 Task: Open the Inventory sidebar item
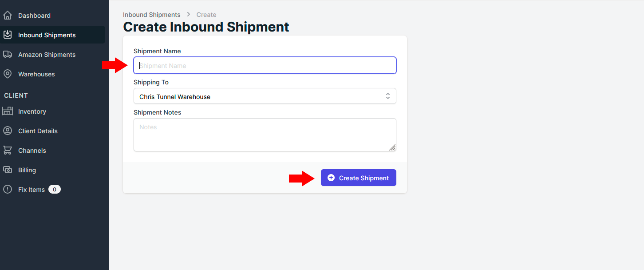tap(32, 111)
